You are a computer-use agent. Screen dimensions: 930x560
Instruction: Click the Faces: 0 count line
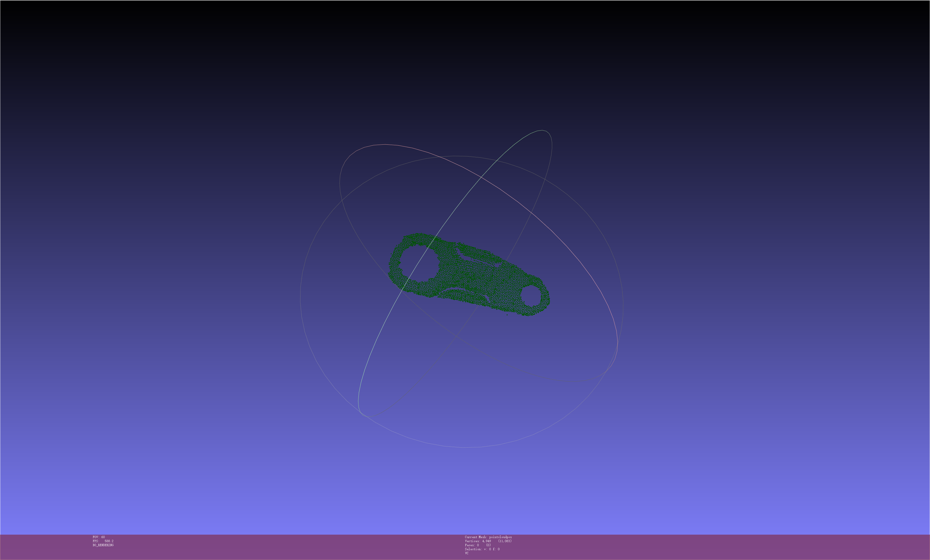tap(478, 545)
